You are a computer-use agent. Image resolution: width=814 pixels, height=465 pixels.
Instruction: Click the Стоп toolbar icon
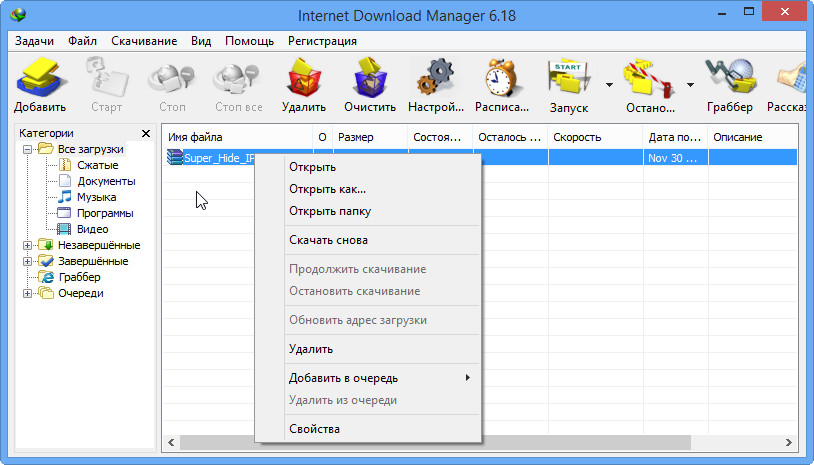tap(171, 79)
